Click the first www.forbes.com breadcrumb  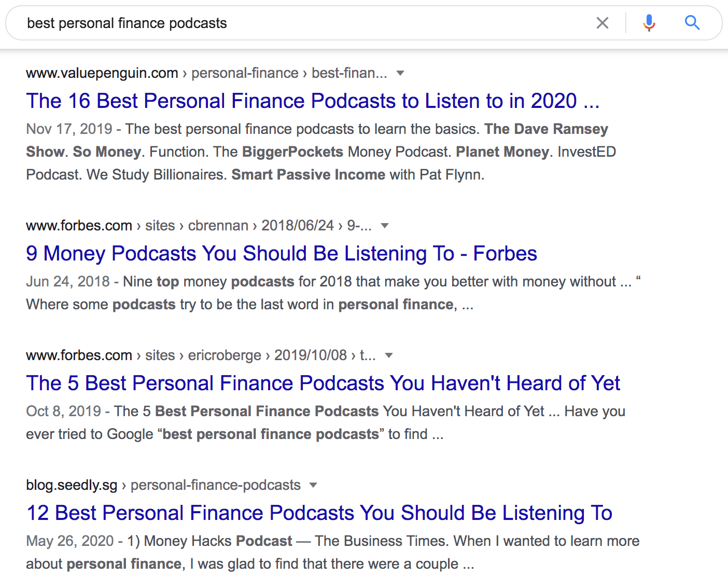[79, 226]
